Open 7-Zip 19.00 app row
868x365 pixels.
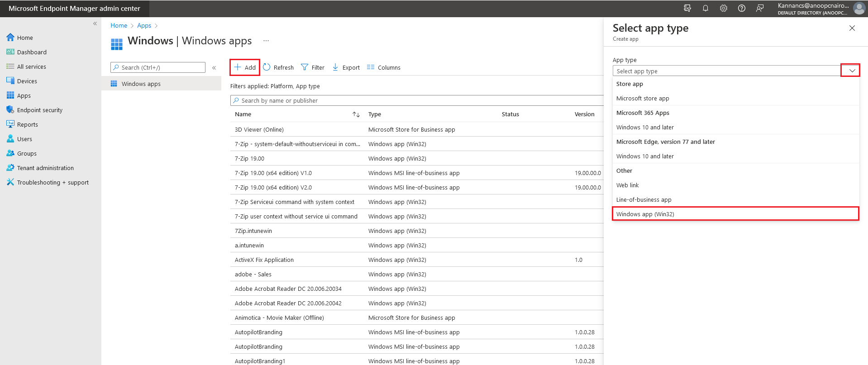249,158
